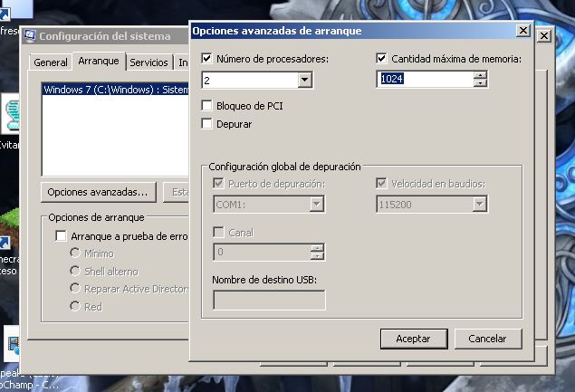Image resolution: width=575 pixels, height=392 pixels.
Task: Toggle Velocidad en baudios checkbox
Action: [x=381, y=184]
